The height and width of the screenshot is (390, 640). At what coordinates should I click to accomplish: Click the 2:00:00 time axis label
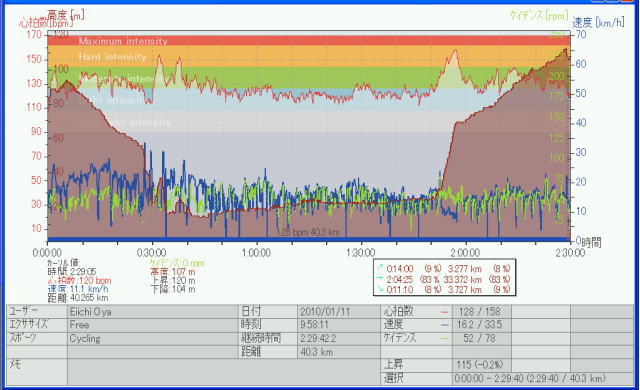click(x=465, y=253)
